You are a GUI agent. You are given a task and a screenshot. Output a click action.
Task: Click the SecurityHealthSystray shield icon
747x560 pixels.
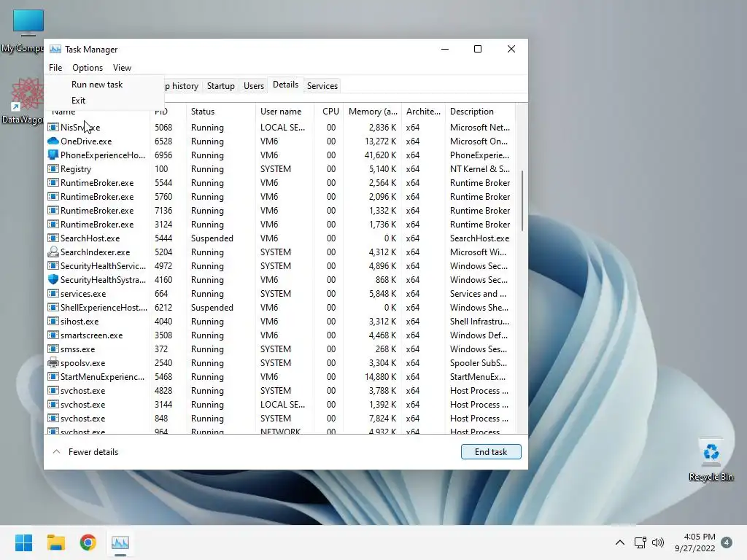[x=53, y=279]
